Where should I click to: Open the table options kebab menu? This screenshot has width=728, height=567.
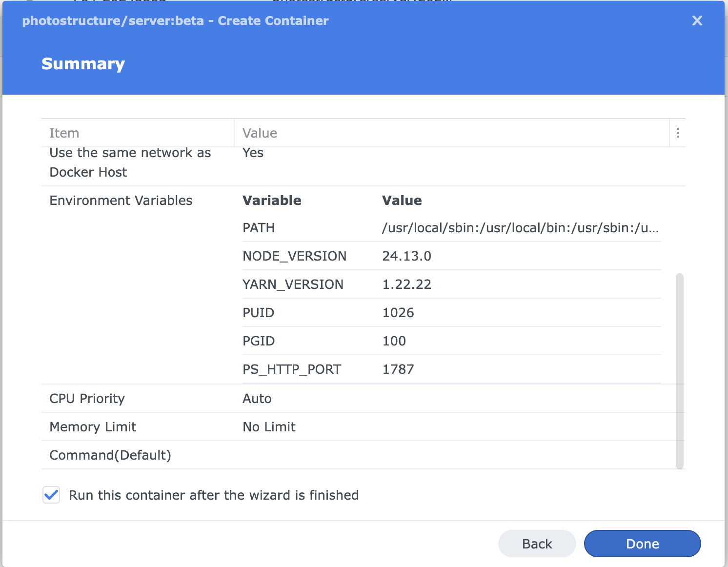click(x=677, y=132)
